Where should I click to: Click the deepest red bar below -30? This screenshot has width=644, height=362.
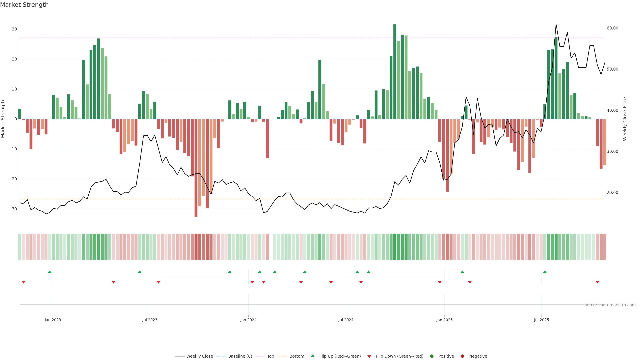tap(196, 167)
